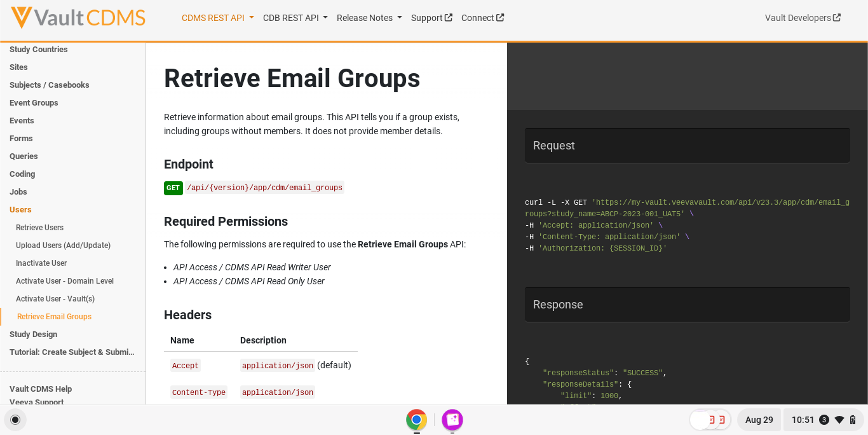
Task: Open the Connect external link
Action: [x=482, y=18]
